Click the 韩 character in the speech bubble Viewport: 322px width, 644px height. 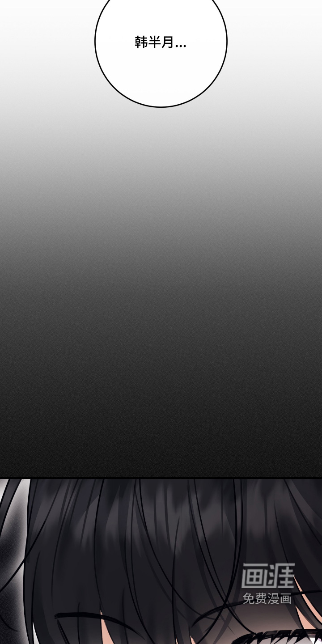tap(141, 42)
